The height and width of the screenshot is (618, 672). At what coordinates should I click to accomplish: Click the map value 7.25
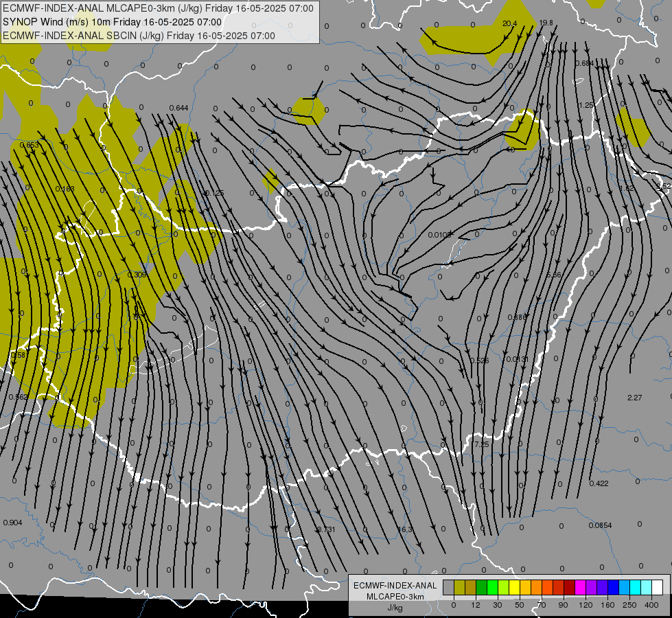coord(482,444)
